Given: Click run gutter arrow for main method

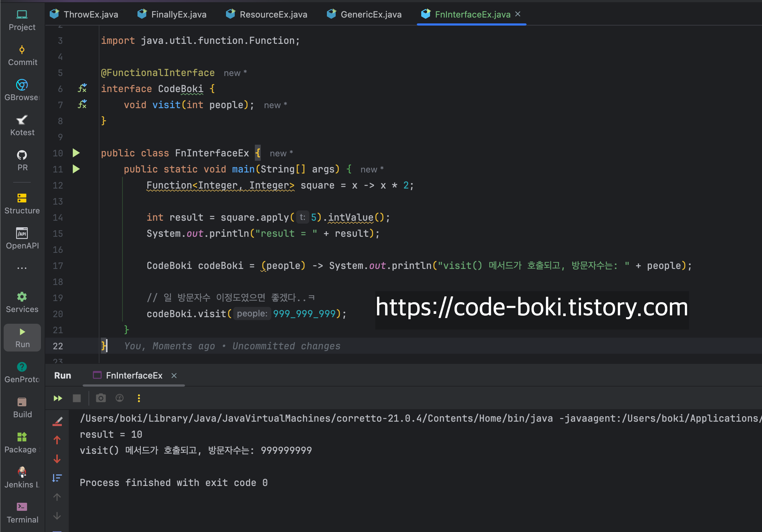Looking at the screenshot, I should click(x=76, y=169).
